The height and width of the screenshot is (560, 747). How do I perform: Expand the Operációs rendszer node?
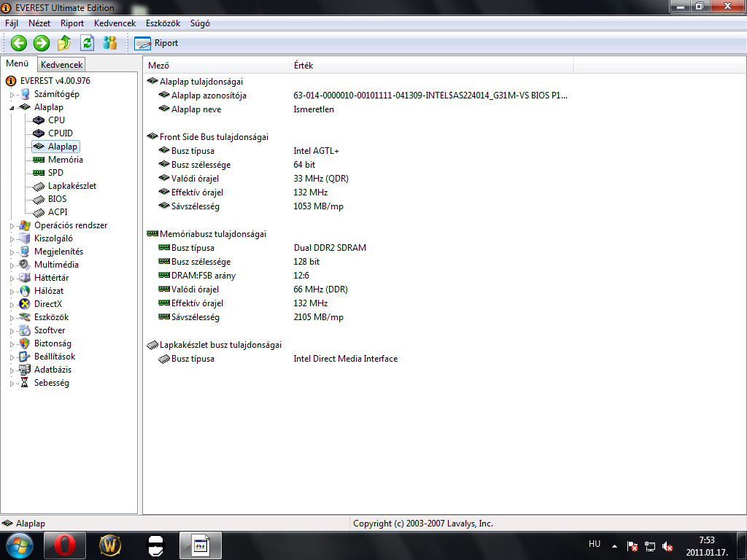coord(12,226)
